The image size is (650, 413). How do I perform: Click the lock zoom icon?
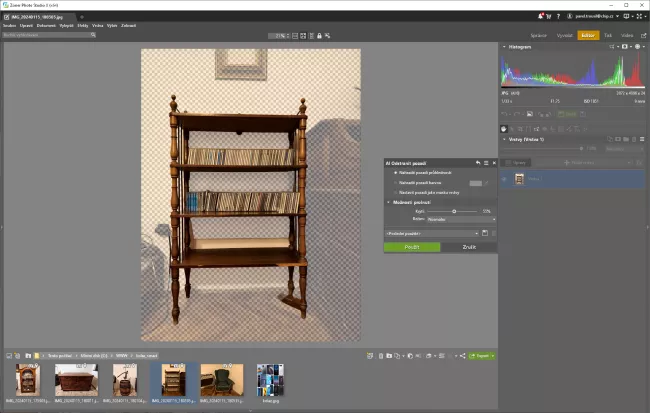[x=319, y=36]
